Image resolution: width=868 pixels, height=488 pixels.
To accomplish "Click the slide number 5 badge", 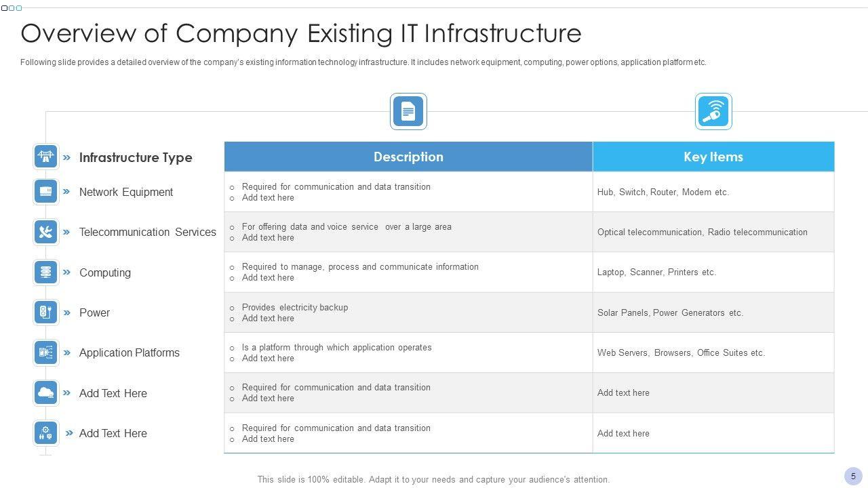I will pyautogui.click(x=853, y=476).
